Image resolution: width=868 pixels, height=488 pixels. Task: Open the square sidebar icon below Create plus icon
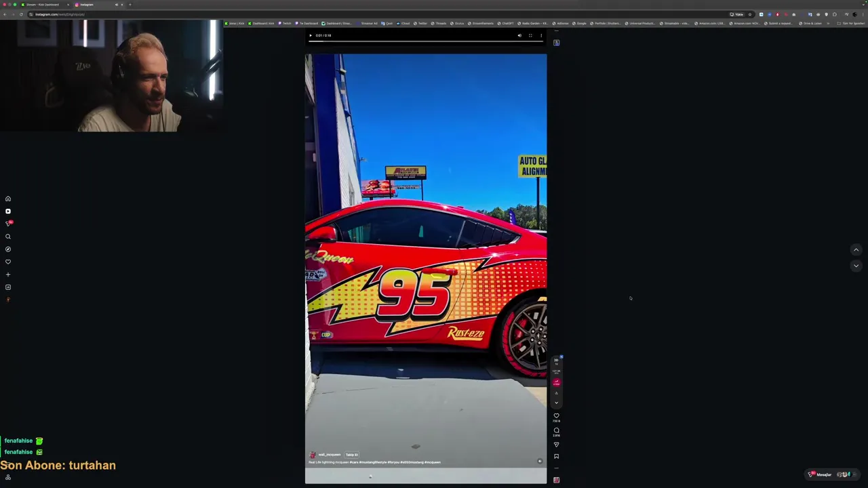[8, 287]
